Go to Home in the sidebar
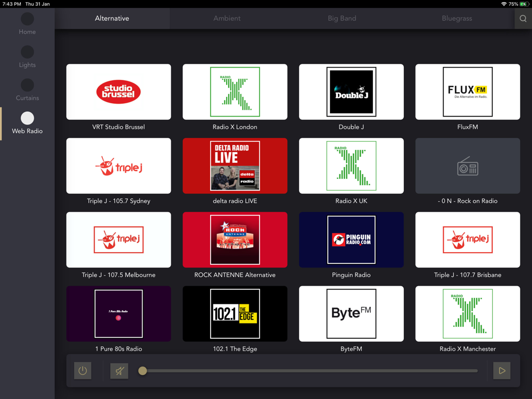This screenshot has height=399, width=532. coord(27,24)
